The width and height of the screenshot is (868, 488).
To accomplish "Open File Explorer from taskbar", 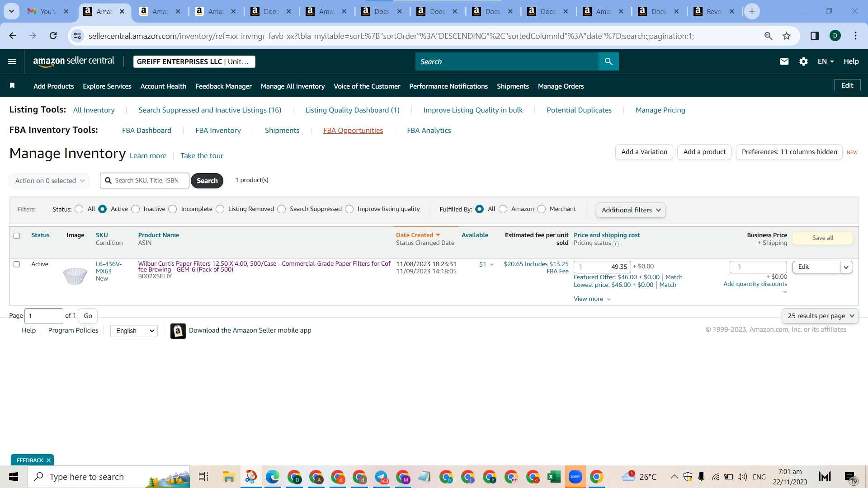I will click(229, 477).
